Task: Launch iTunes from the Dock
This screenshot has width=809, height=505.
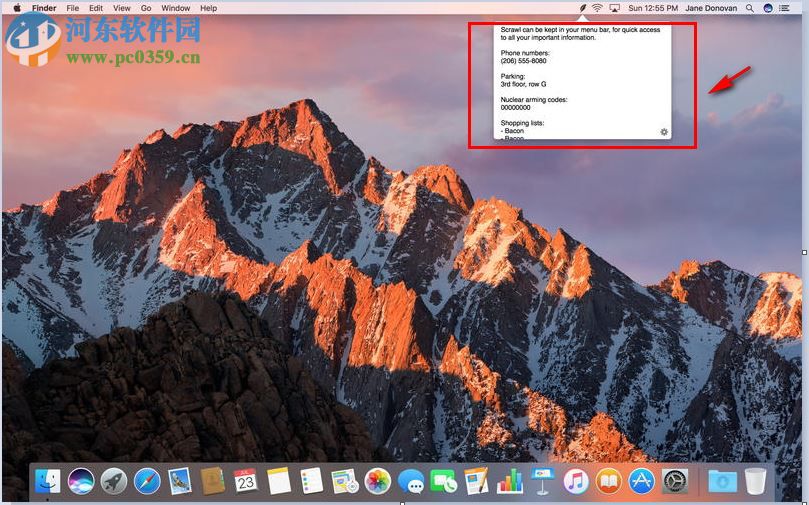Action: click(x=576, y=482)
